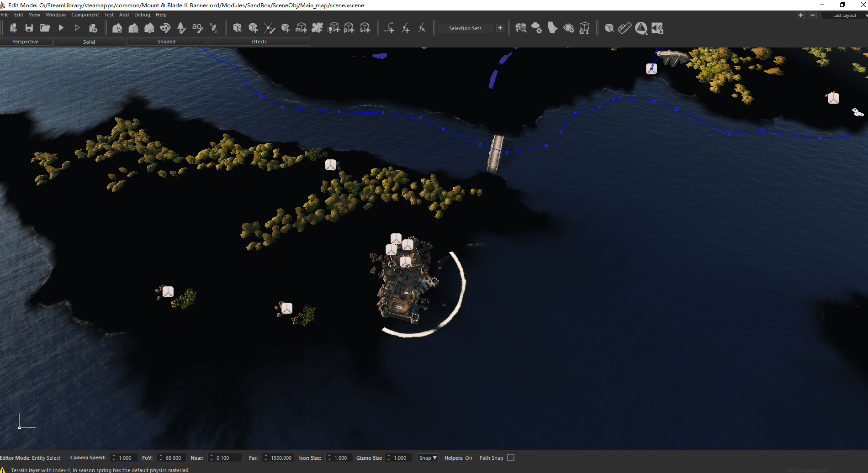Open the Selection Sets list

click(465, 28)
